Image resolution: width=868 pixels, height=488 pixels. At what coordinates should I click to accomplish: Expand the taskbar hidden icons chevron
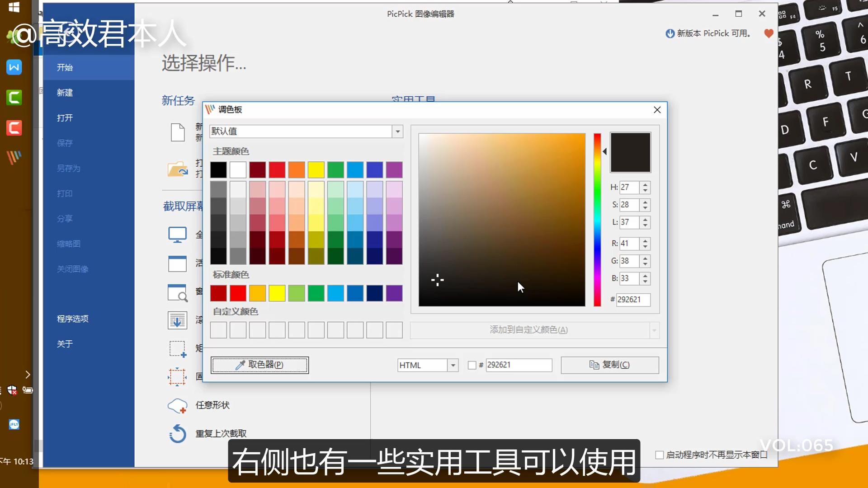click(x=28, y=375)
